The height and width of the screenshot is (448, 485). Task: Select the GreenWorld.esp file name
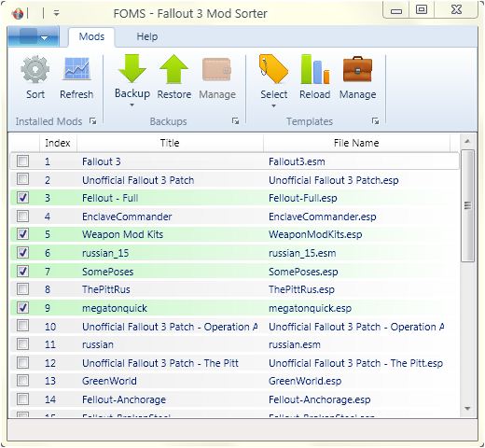point(305,381)
